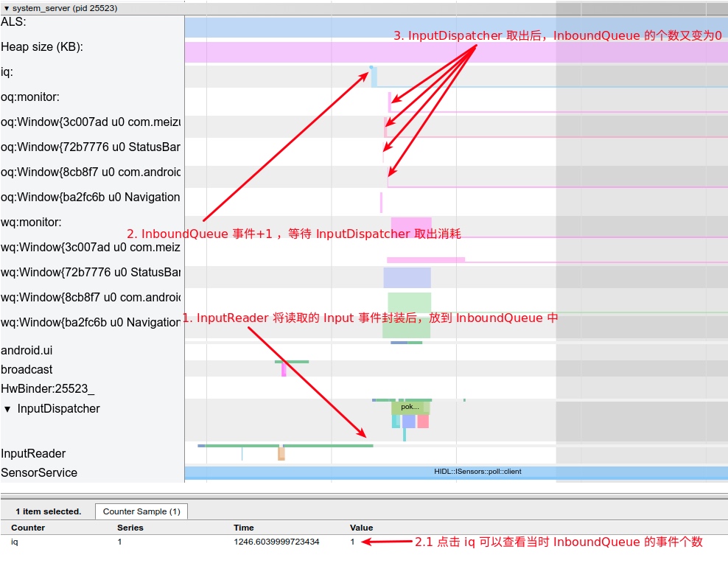Select the SensorService thread label
728x563 pixels.
point(39,473)
